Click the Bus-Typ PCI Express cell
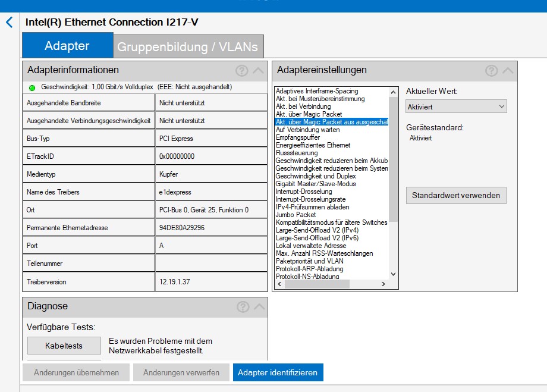Screen dimensions: 547x392 tap(211, 139)
